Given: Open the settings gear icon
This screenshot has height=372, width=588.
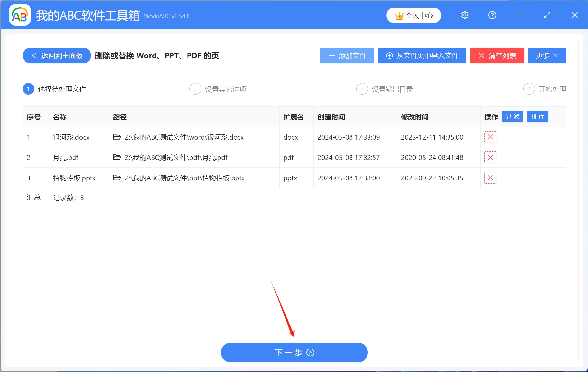Looking at the screenshot, I should pyautogui.click(x=465, y=15).
